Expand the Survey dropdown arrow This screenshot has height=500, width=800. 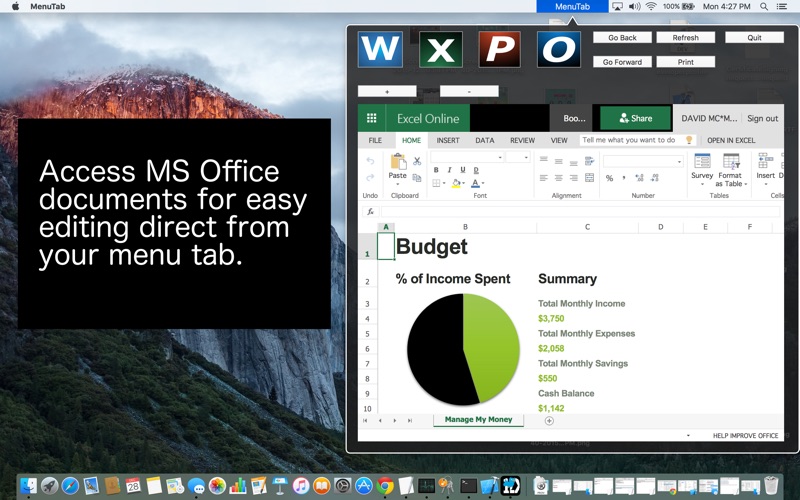pos(702,184)
